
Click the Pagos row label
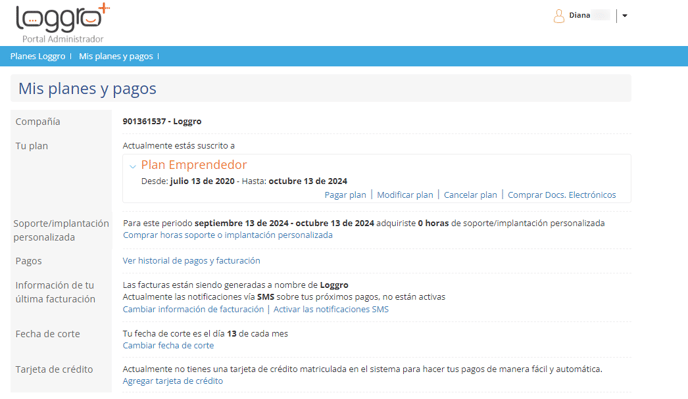coord(29,261)
